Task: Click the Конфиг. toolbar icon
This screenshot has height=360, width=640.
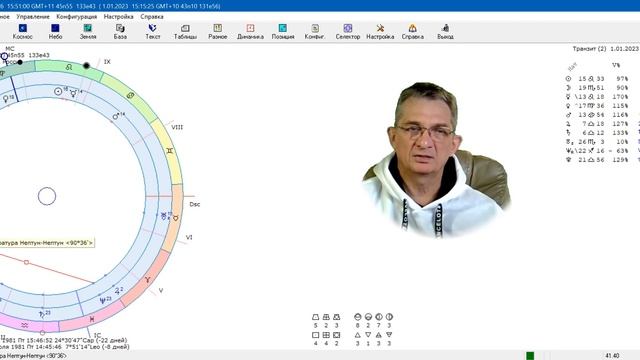Action: coord(315,32)
